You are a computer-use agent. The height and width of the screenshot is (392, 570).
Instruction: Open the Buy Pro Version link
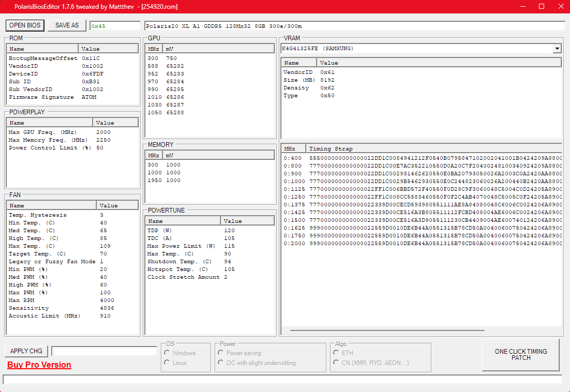pos(39,365)
